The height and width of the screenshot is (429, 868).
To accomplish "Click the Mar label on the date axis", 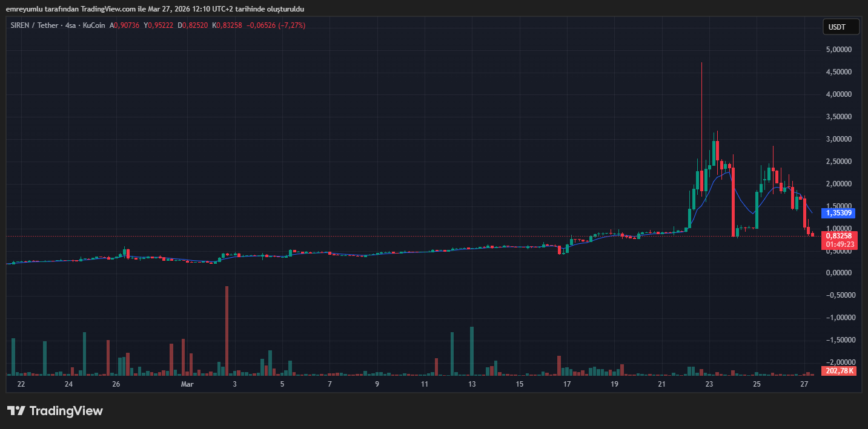I will point(188,384).
